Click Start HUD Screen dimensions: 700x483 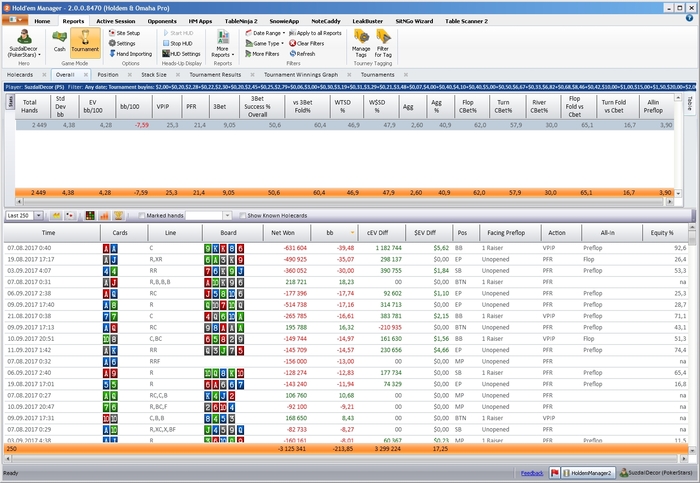pyautogui.click(x=178, y=33)
